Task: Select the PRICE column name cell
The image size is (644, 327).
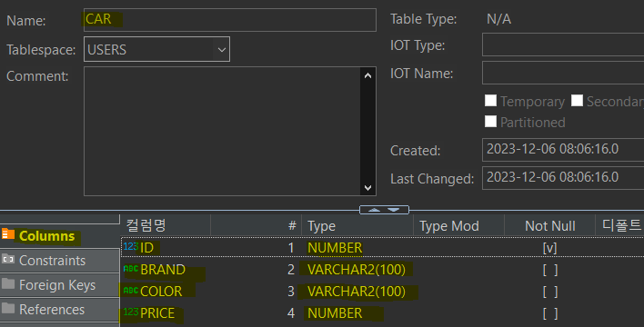Action: click(157, 313)
